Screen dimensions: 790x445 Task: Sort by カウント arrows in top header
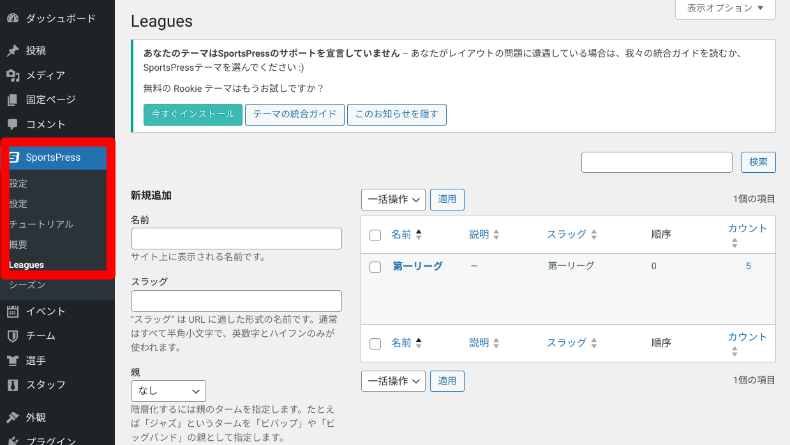(735, 243)
